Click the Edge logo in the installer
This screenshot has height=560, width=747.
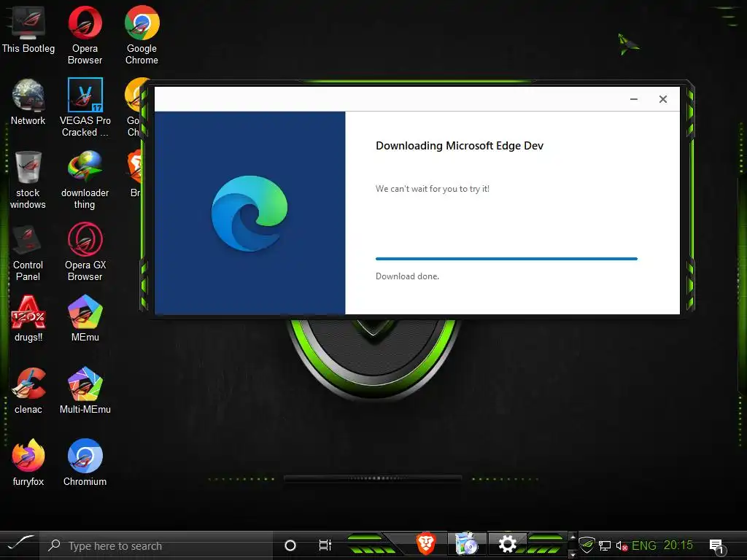click(x=249, y=213)
